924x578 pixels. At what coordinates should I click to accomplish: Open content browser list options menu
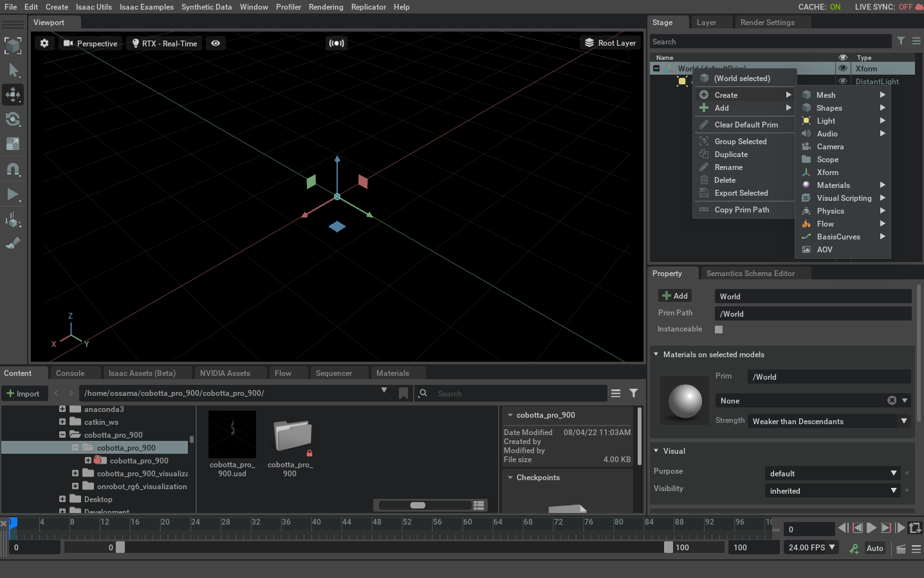pos(616,393)
